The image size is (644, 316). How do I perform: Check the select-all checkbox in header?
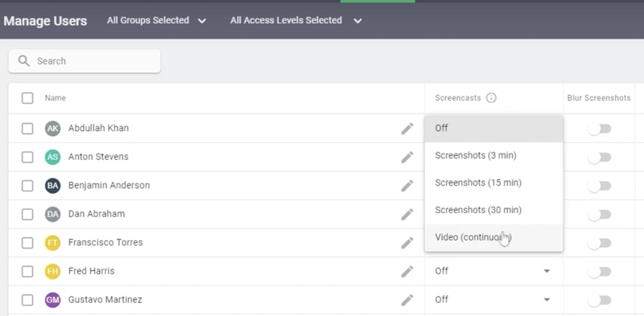(x=27, y=98)
